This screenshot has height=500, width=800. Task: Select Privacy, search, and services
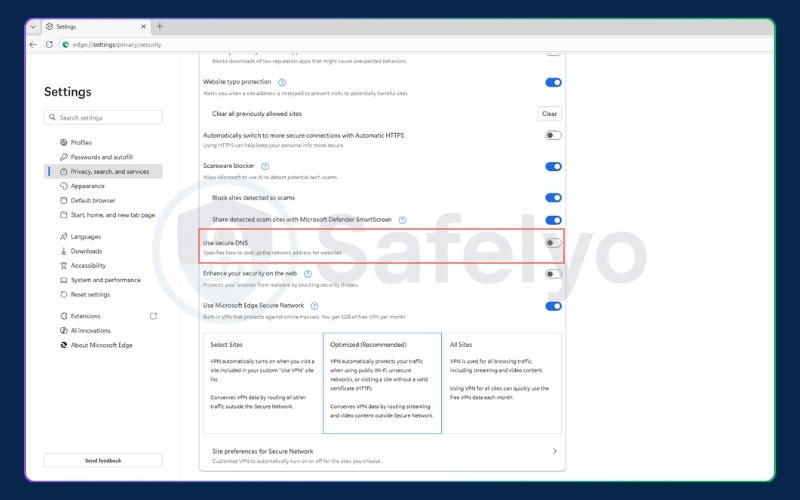click(103, 171)
